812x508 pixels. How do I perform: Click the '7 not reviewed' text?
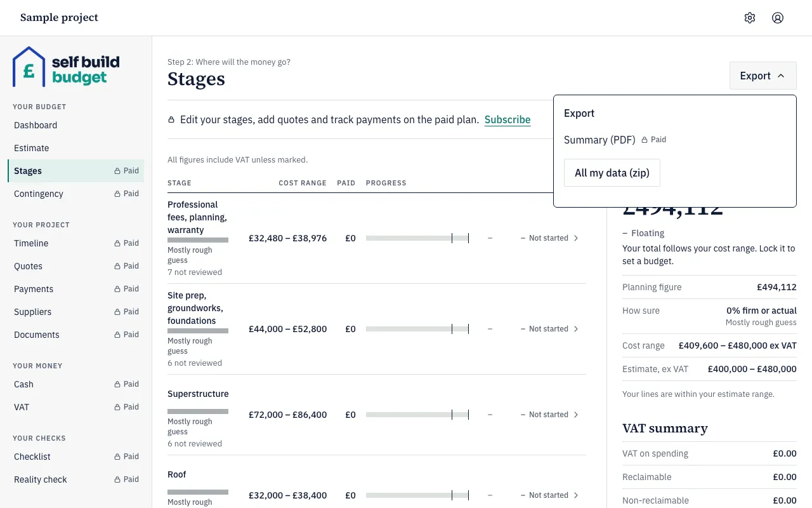(195, 272)
